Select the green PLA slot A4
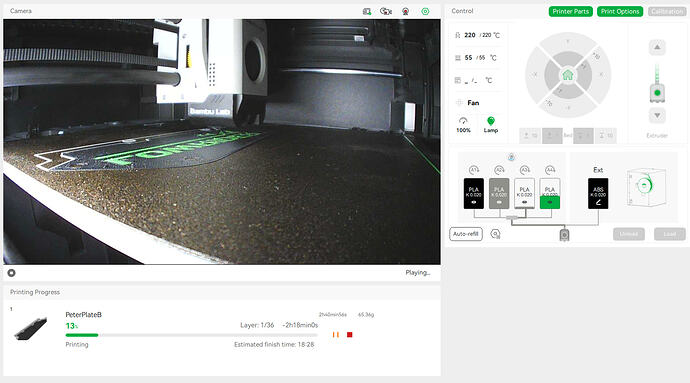Screen dimensions: 690x383 [550, 193]
